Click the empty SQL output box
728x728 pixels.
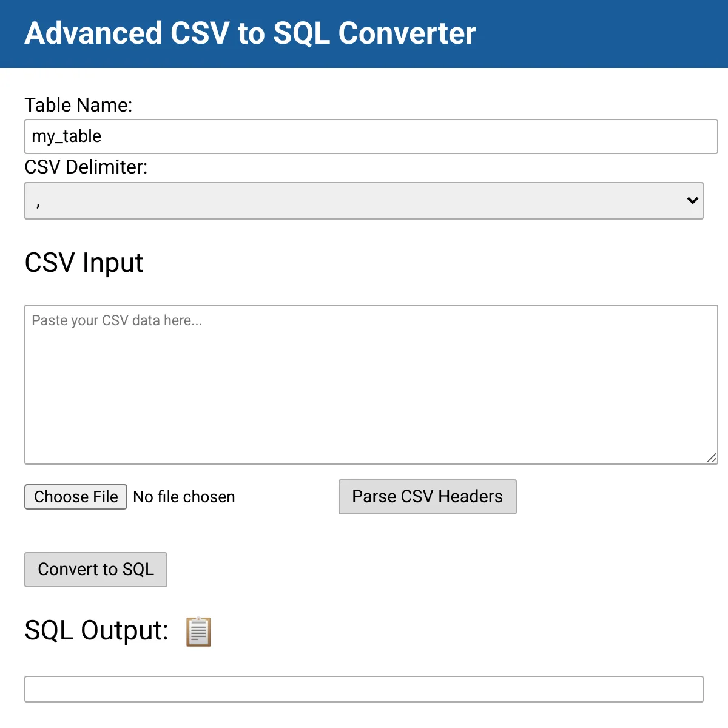(363, 689)
